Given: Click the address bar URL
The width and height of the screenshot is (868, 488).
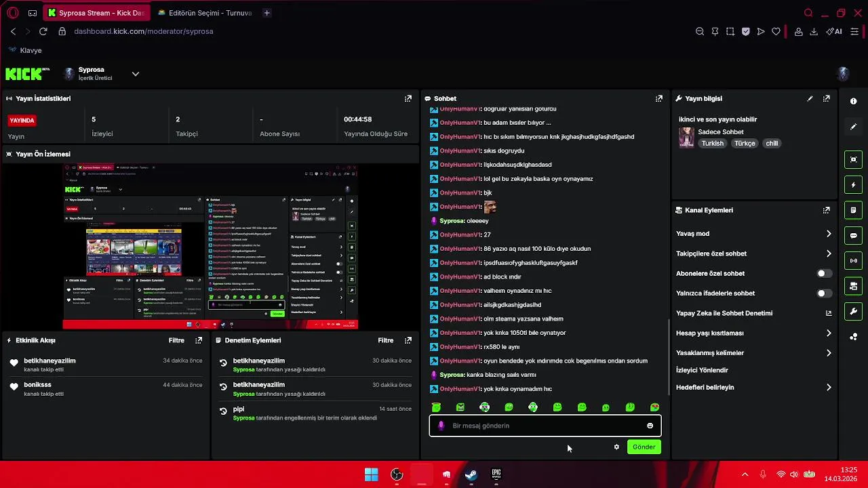Looking at the screenshot, I should click(143, 31).
